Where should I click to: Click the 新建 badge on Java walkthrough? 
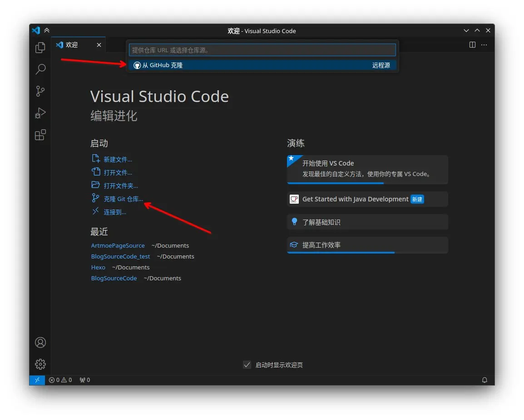pos(417,199)
